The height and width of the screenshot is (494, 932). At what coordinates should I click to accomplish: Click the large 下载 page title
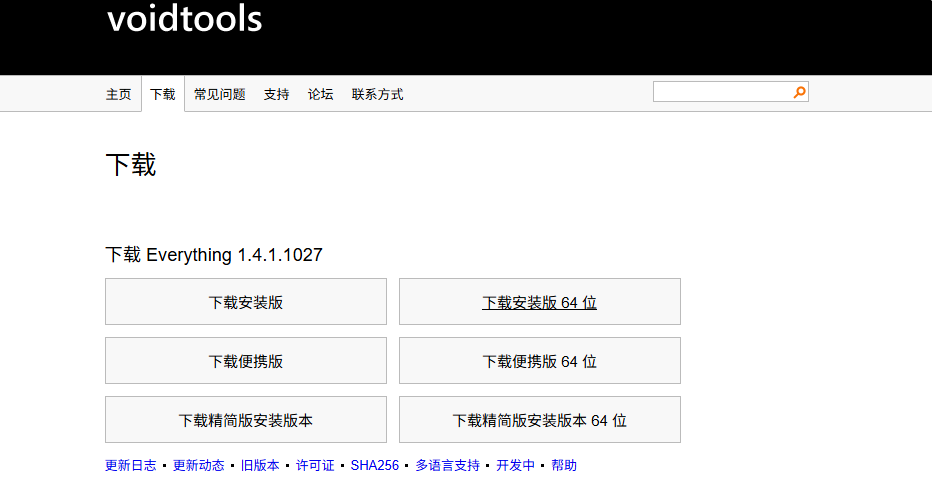[x=131, y=165]
